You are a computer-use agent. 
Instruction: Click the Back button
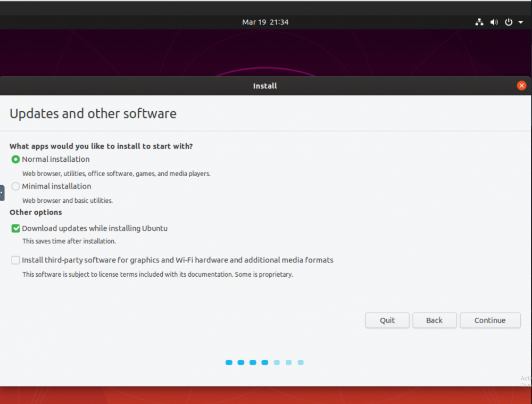coord(434,320)
